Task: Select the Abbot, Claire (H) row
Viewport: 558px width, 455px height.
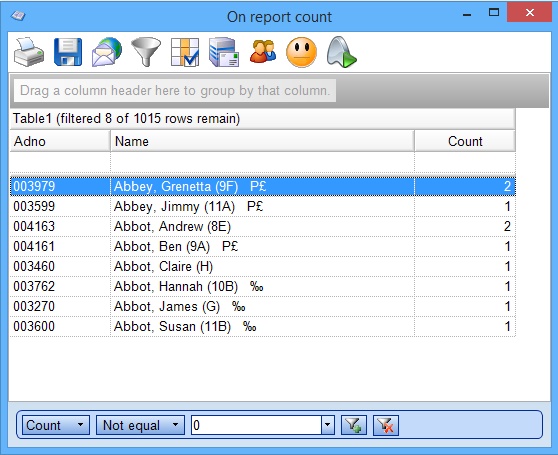Action: tap(263, 266)
